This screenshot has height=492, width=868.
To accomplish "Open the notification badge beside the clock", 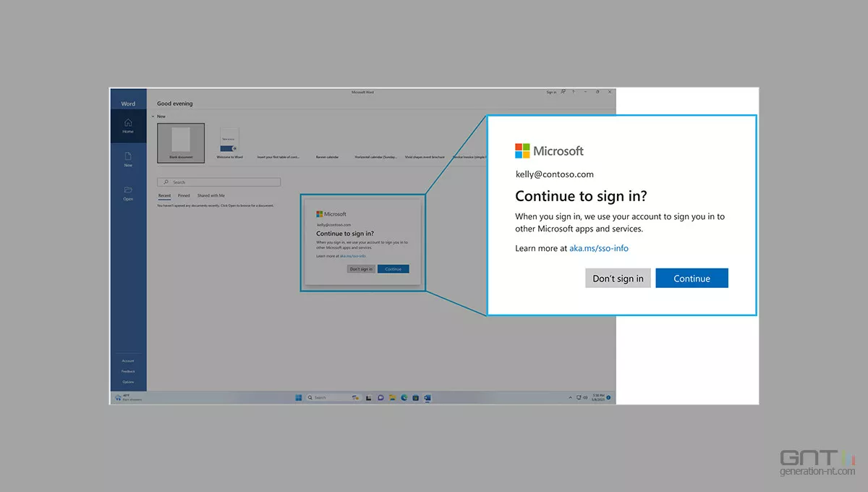I will point(608,397).
